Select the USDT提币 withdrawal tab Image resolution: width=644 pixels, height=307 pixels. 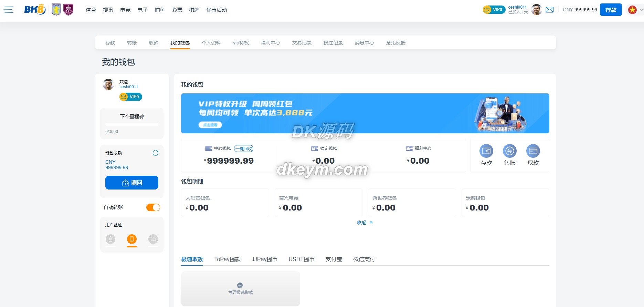[x=301, y=259]
